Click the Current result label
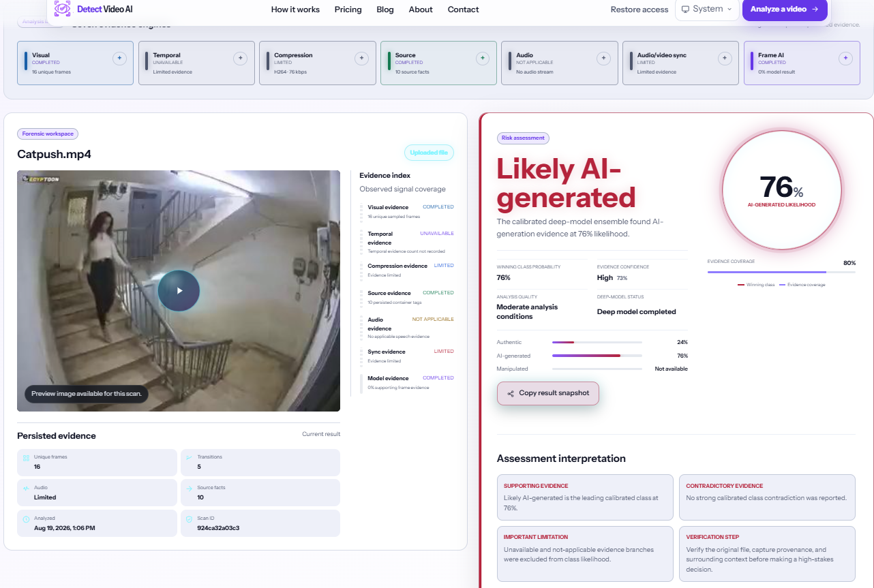This screenshot has width=874, height=588. (x=321, y=434)
